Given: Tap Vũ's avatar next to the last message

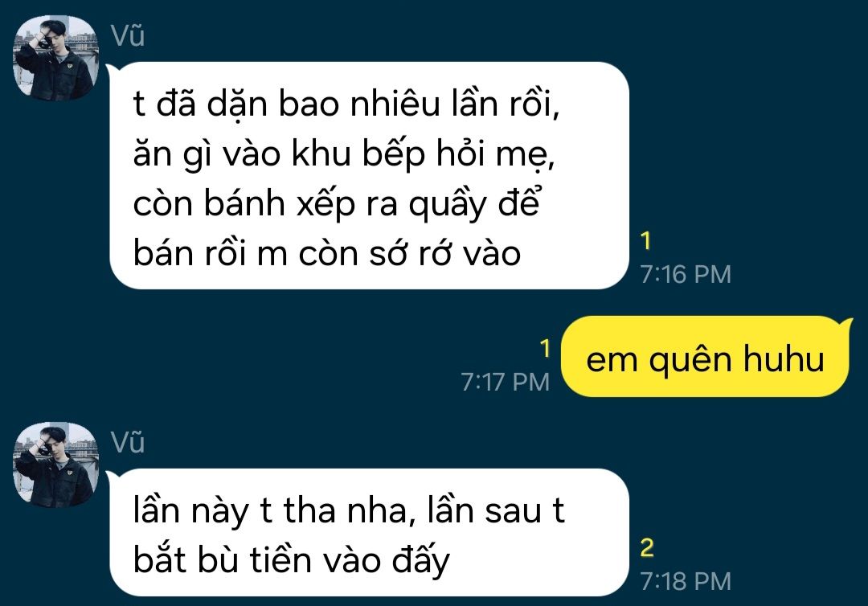Looking at the screenshot, I should coord(56,465).
